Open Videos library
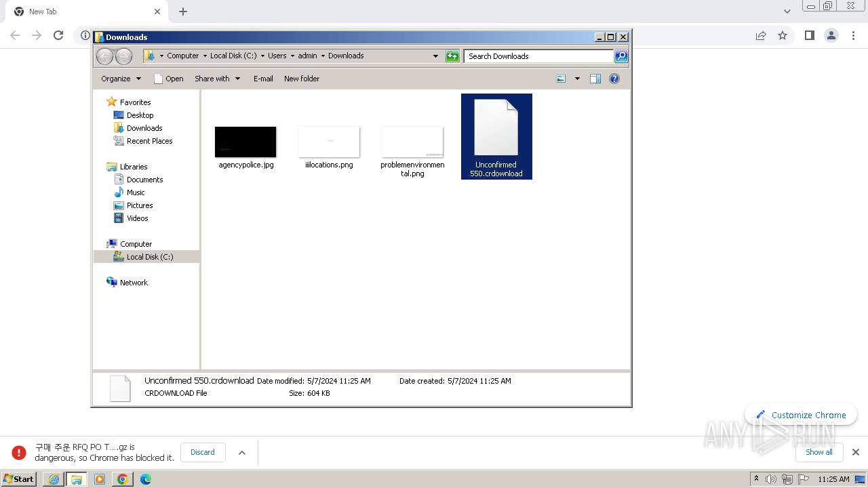 click(137, 218)
